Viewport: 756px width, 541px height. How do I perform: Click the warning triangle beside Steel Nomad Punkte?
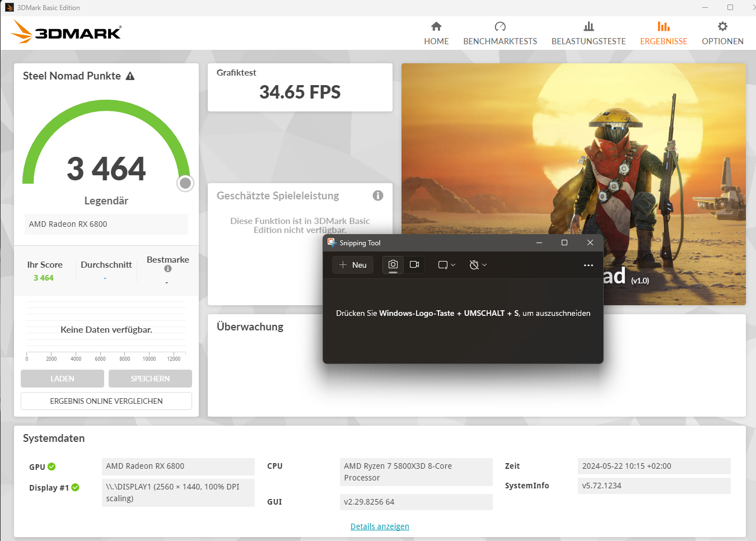click(x=130, y=76)
